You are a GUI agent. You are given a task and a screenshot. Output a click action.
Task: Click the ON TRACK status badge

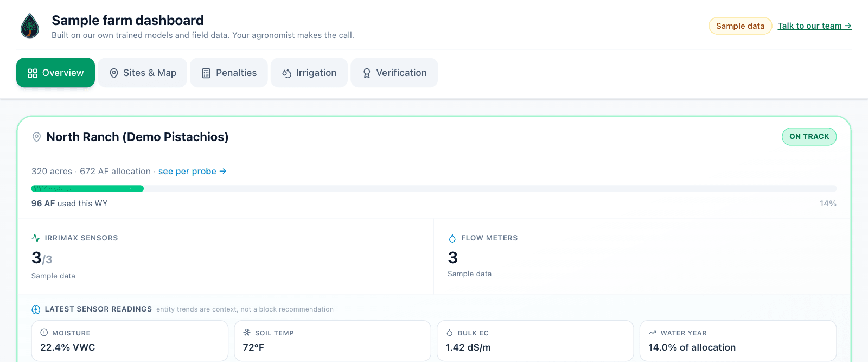pyautogui.click(x=809, y=137)
